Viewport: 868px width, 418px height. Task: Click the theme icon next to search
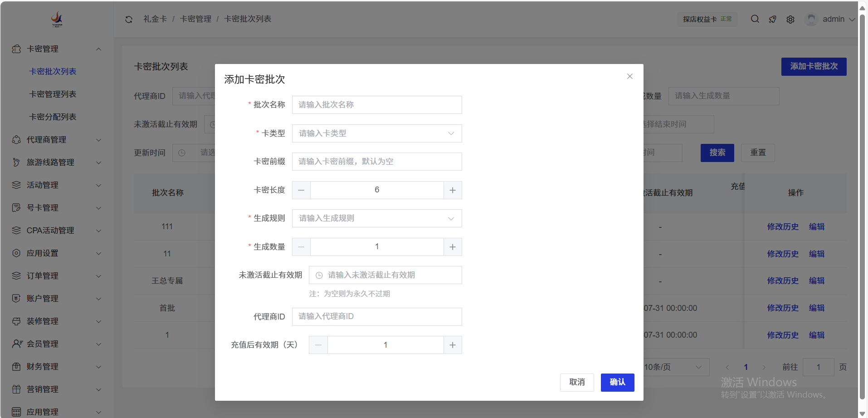tap(773, 20)
